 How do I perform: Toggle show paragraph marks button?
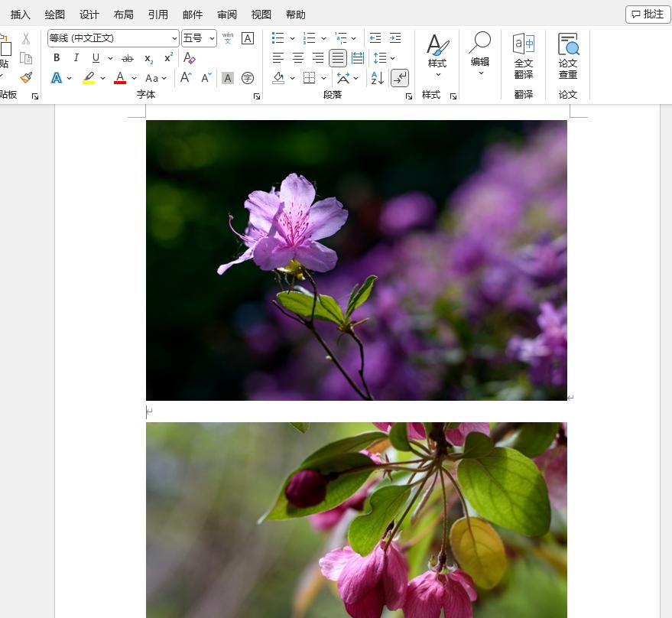click(400, 78)
